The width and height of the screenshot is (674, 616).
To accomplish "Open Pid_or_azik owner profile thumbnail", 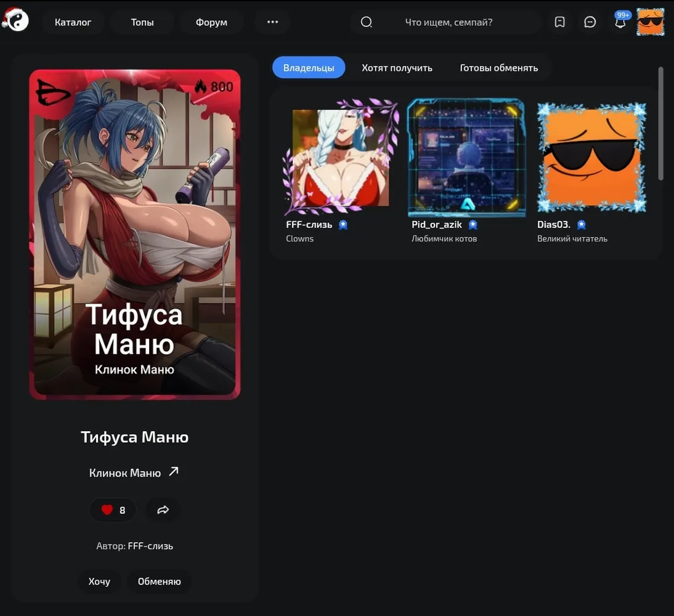I will point(466,157).
